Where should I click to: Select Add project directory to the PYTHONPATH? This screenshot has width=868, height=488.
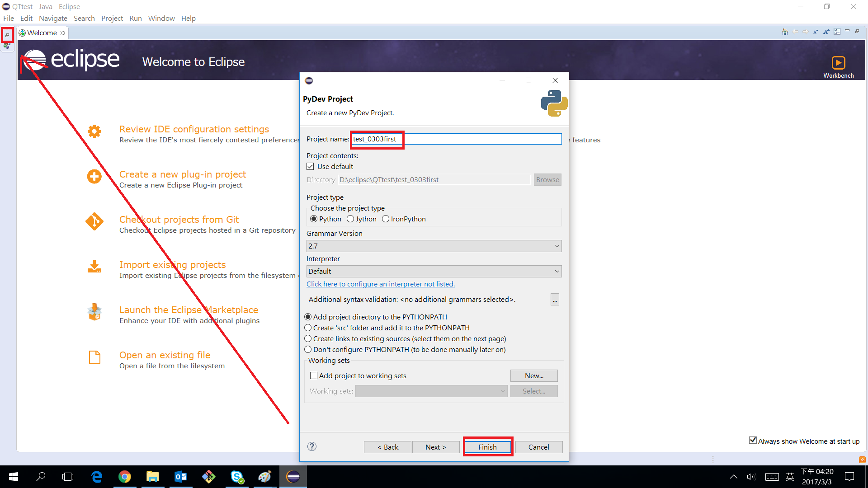(x=308, y=317)
